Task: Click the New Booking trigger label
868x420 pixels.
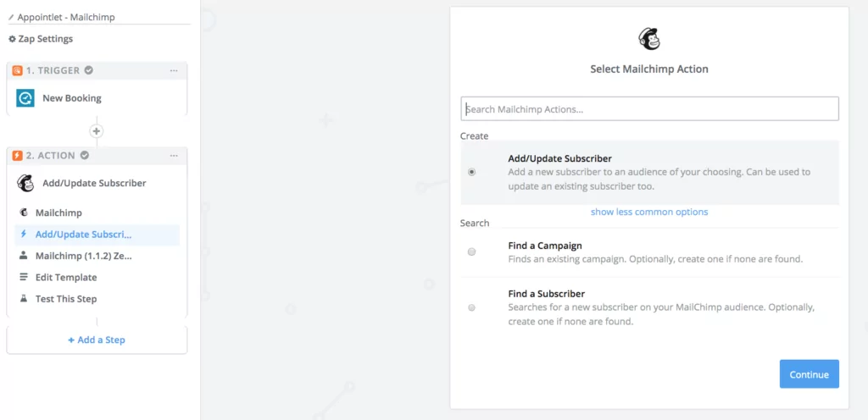Action: click(x=72, y=98)
